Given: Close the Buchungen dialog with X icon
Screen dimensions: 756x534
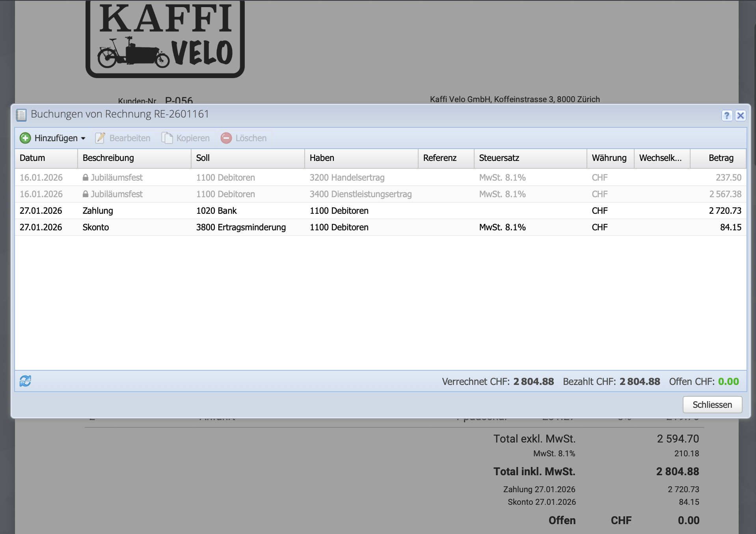Looking at the screenshot, I should pos(740,116).
